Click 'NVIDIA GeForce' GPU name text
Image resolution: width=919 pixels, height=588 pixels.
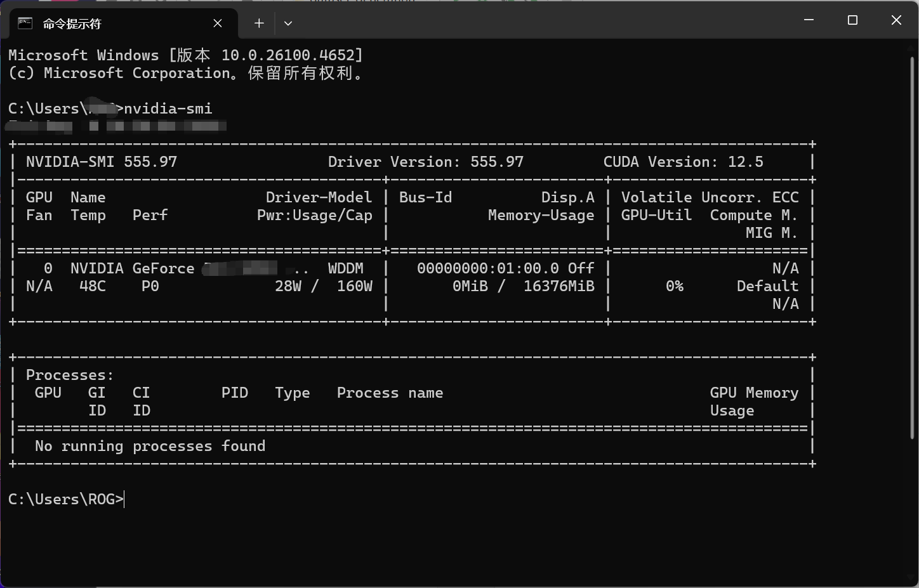(x=133, y=268)
